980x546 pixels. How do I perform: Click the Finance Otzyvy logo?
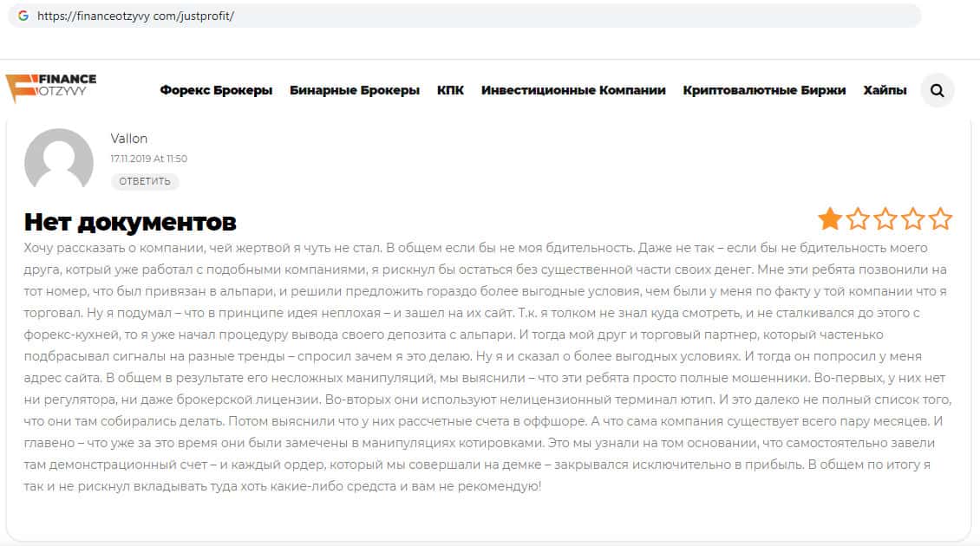coord(51,88)
